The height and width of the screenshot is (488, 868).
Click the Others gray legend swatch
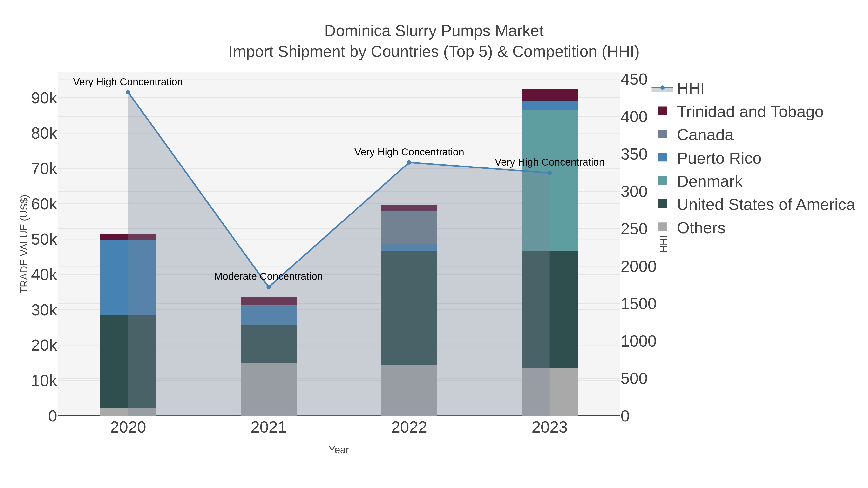click(x=663, y=227)
